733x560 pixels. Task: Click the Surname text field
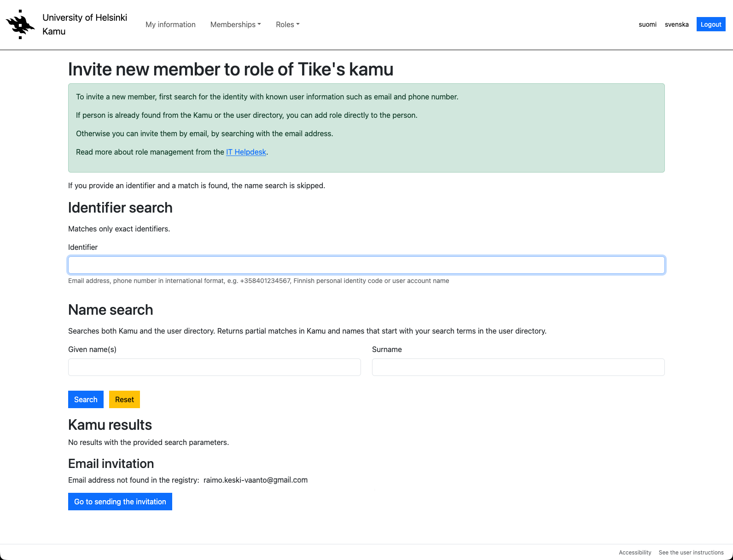tap(518, 367)
